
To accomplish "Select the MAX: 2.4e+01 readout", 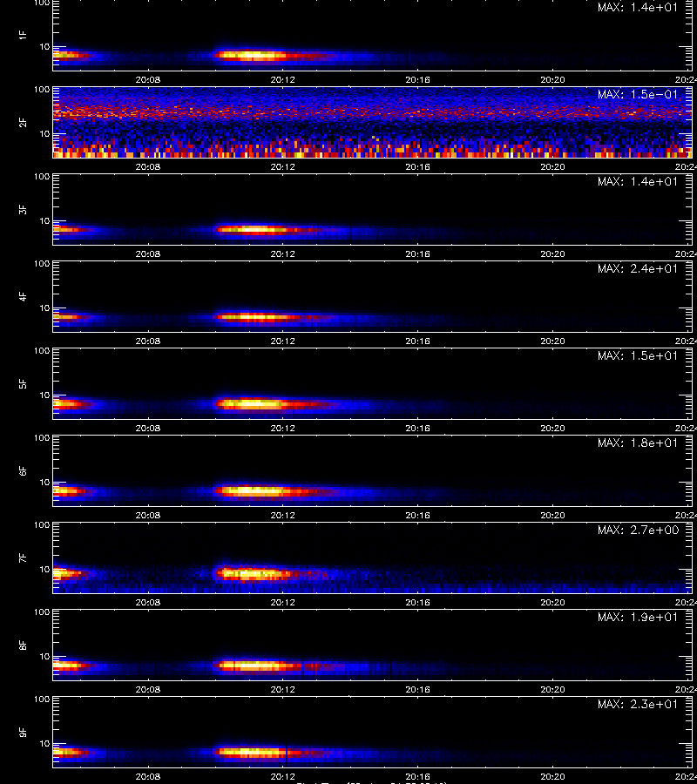I will [x=638, y=268].
